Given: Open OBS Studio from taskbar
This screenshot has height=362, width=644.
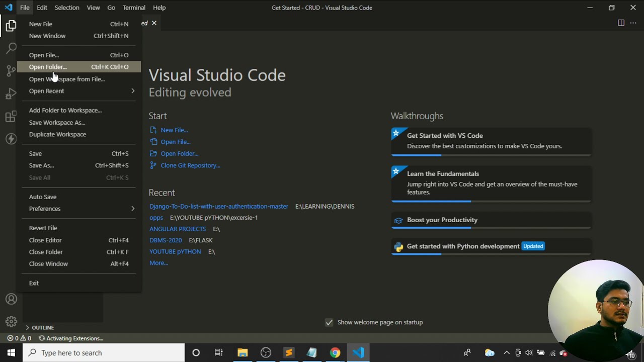Looking at the screenshot, I should [x=266, y=353].
